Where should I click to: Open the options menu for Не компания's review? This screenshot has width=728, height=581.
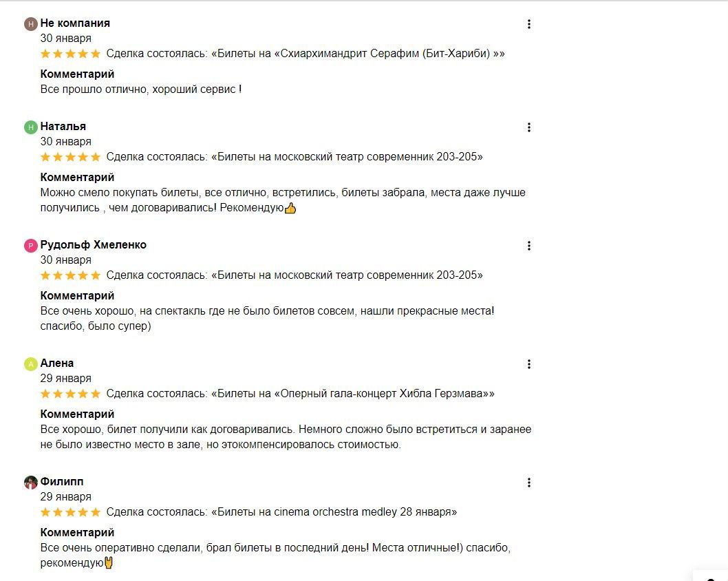pyautogui.click(x=529, y=24)
